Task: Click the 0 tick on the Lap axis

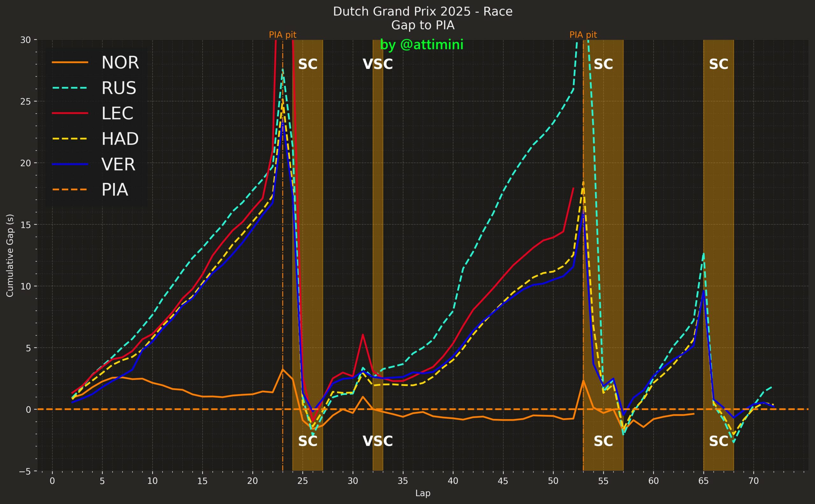Action: pos(52,481)
